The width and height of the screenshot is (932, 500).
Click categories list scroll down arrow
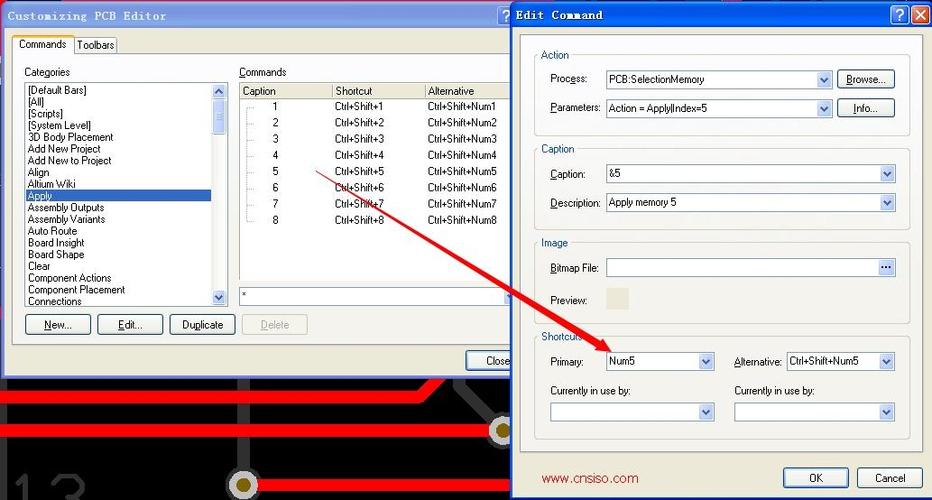click(219, 297)
